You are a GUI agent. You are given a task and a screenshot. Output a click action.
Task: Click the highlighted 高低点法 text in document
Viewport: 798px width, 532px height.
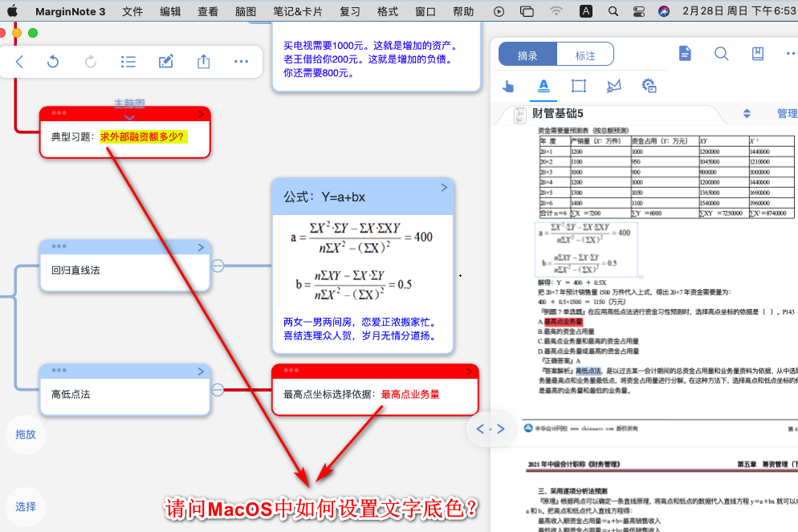pos(588,371)
